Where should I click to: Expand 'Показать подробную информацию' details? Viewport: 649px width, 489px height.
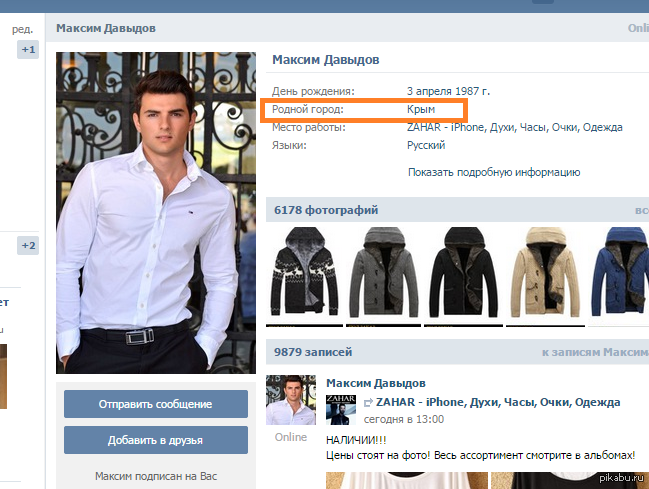click(493, 172)
